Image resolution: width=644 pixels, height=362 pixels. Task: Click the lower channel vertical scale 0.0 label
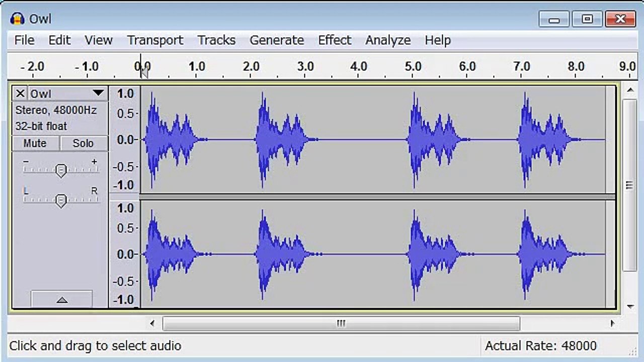(125, 254)
